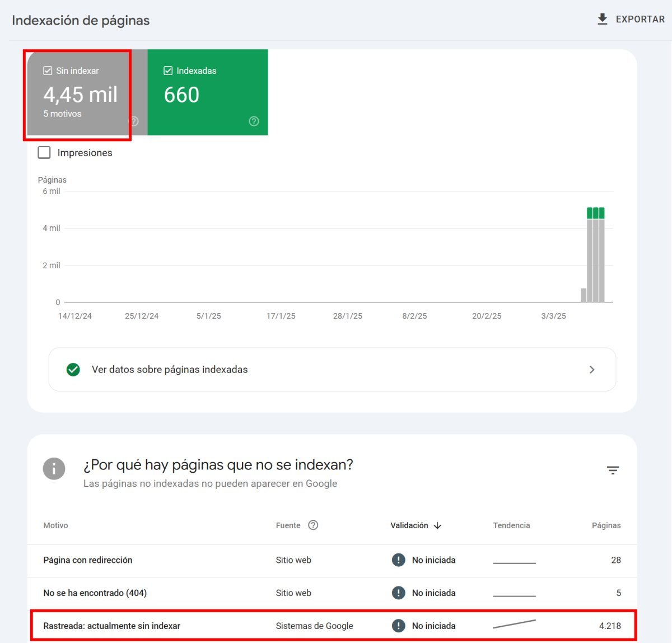Click the export download icon
Viewport: 672px width, 643px height.
pos(603,19)
